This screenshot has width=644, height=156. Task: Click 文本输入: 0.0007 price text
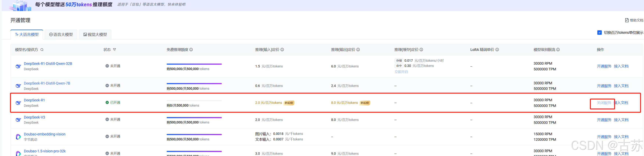point(279,139)
